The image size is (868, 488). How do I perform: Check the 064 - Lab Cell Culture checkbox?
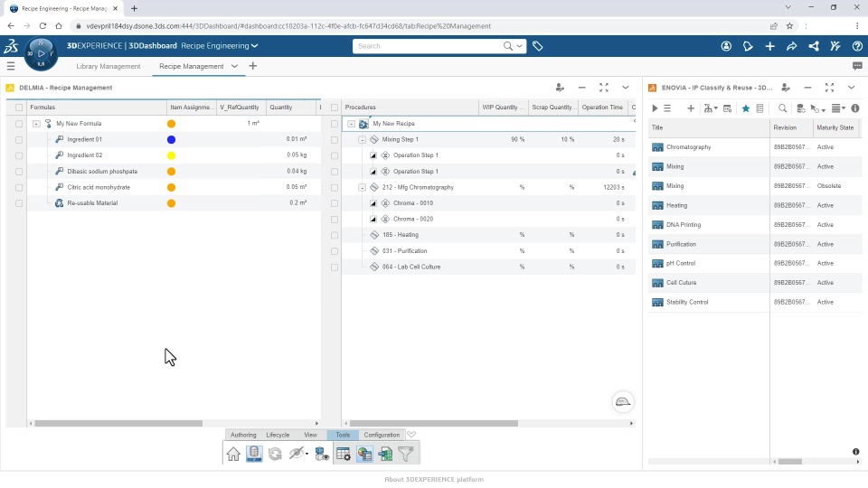[334, 267]
